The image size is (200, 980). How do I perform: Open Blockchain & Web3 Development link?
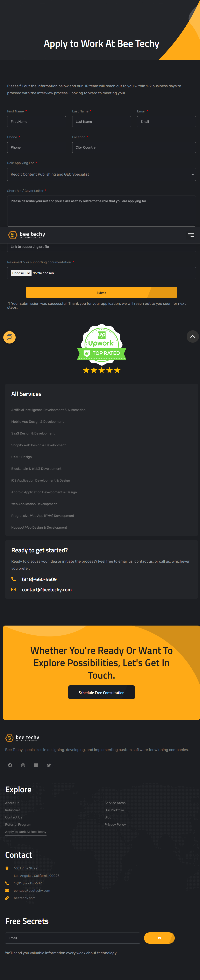(36, 469)
